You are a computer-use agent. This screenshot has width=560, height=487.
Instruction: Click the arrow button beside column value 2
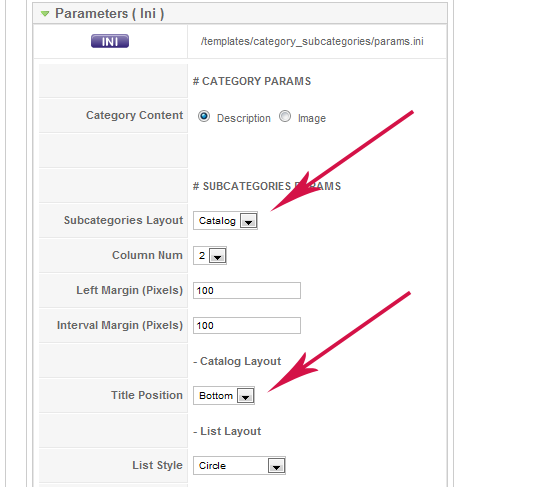(x=218, y=256)
